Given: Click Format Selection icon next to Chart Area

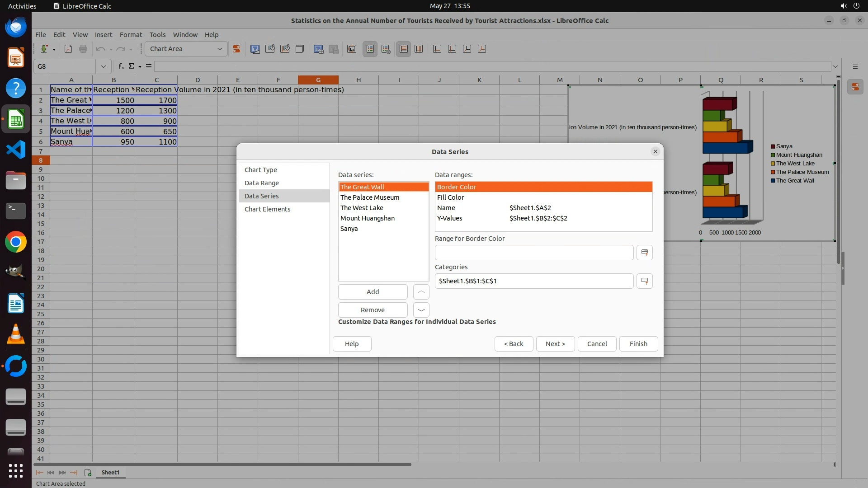Looking at the screenshot, I should [236, 49].
